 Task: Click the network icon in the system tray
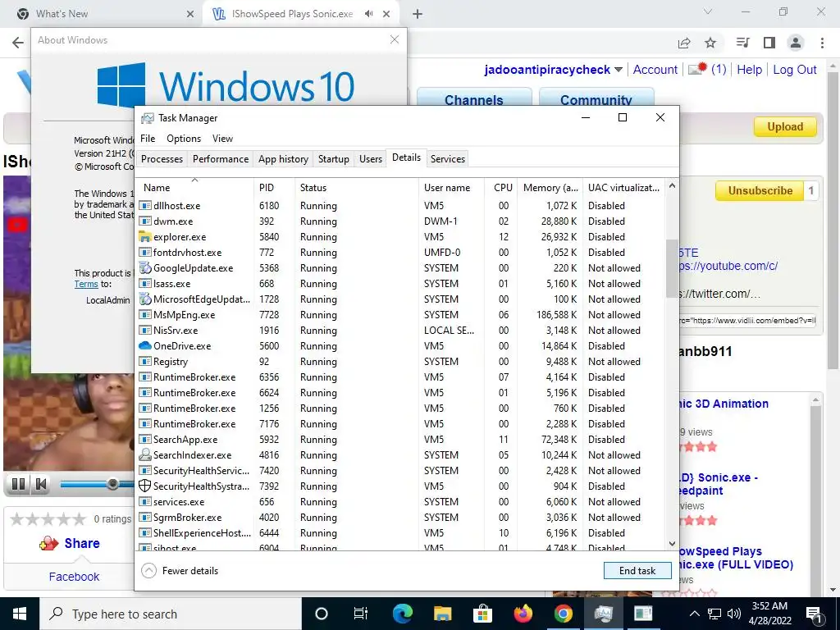pyautogui.click(x=714, y=614)
